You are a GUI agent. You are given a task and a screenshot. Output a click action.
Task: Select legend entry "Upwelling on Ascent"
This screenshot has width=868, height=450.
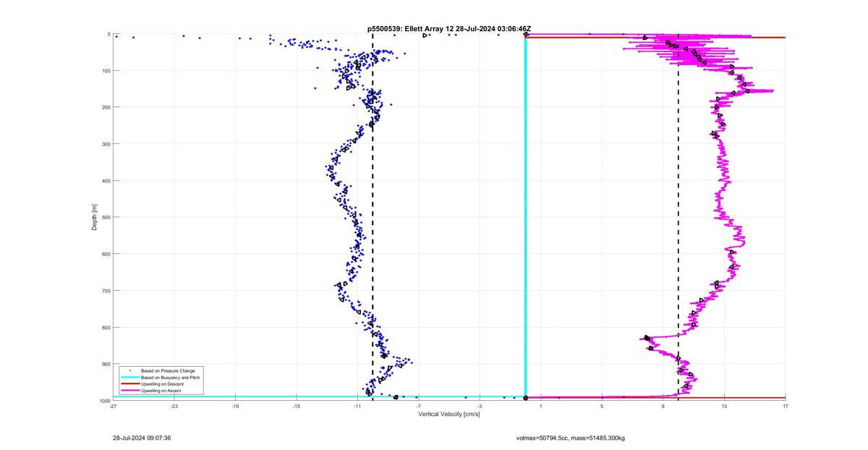pos(162,391)
